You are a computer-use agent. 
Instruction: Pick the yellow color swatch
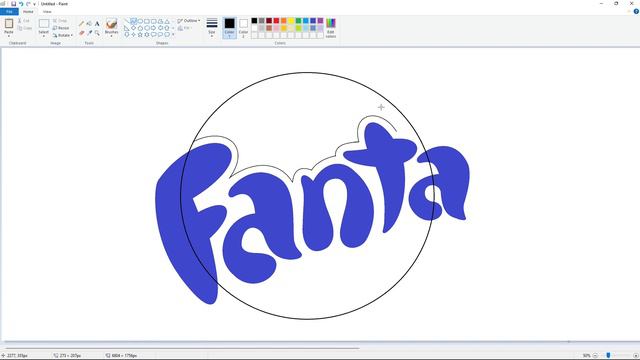coord(291,20)
